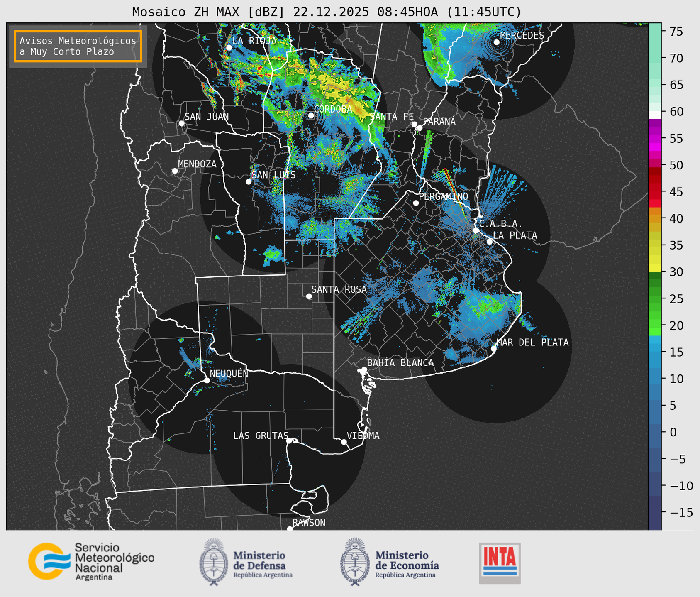The image size is (700, 597).
Task: Click the 55 dBZ magenta color band
Action: point(655,138)
